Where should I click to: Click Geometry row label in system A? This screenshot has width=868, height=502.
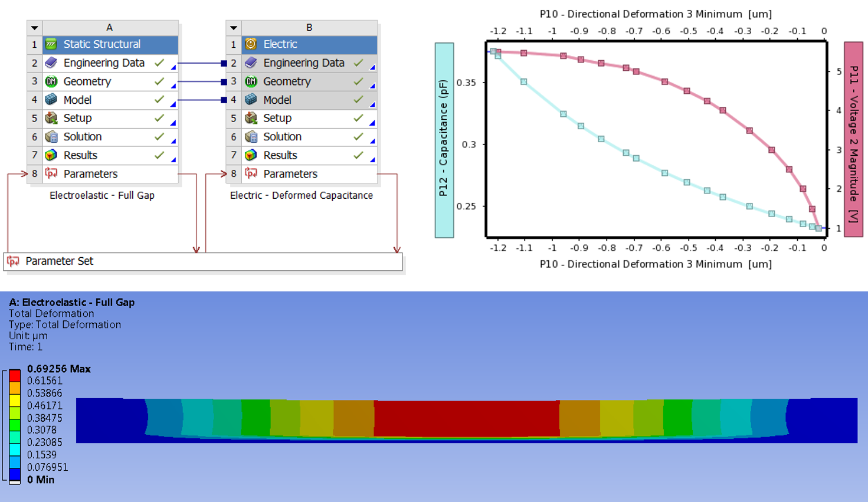[x=87, y=81]
